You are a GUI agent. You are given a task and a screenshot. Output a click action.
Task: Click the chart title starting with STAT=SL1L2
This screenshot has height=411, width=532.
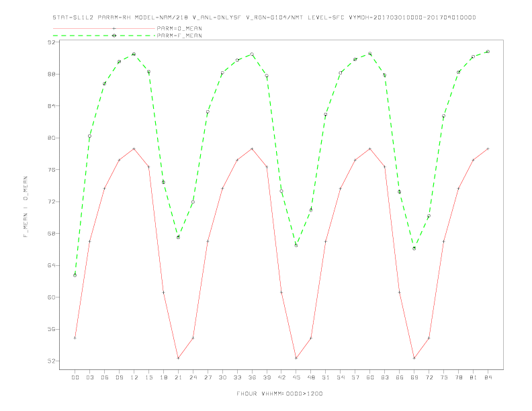point(264,17)
